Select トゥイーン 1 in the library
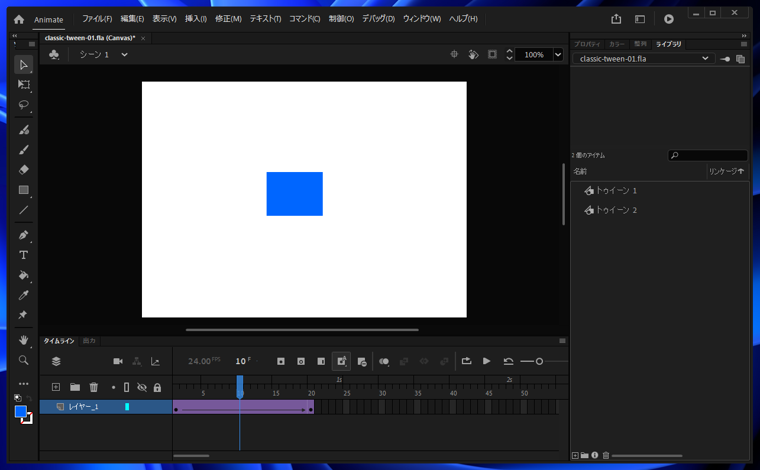The height and width of the screenshot is (470, 760). (615, 190)
